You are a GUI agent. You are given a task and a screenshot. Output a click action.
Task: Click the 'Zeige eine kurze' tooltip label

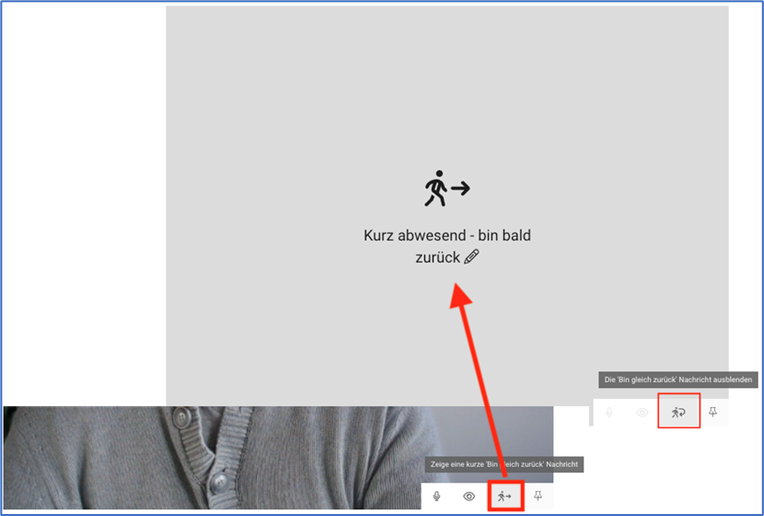pos(503,464)
